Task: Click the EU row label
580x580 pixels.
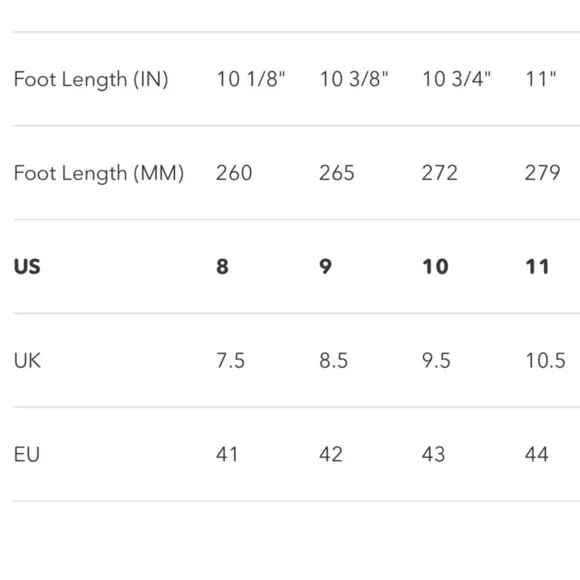Action: coord(27,454)
